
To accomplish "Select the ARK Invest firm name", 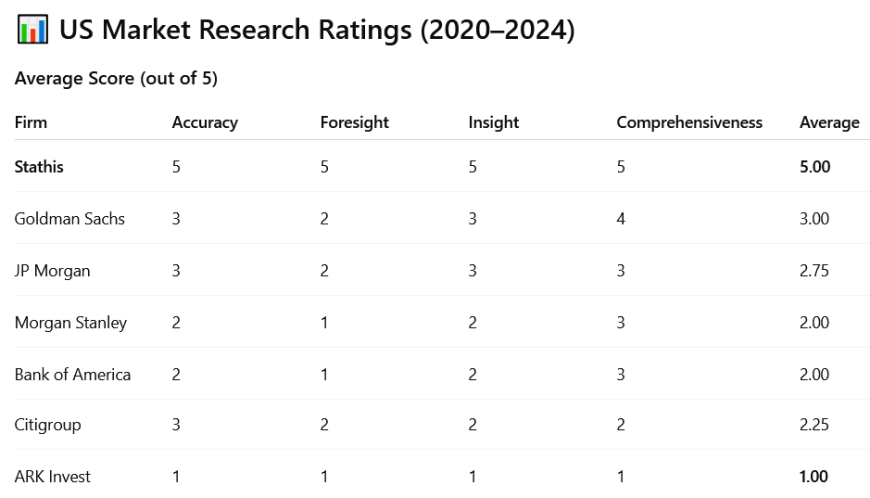I will (x=53, y=476).
